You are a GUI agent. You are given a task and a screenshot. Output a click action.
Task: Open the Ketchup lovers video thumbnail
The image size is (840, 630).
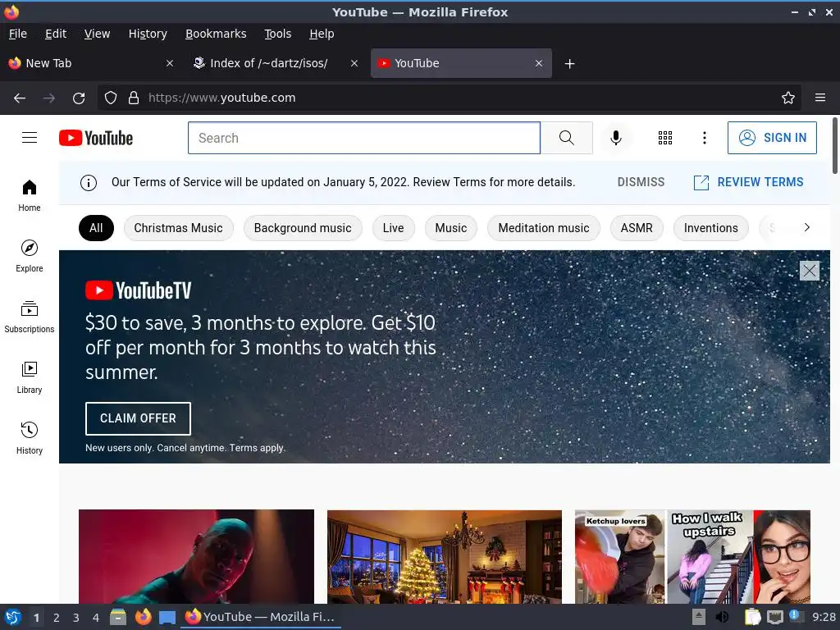(692, 557)
